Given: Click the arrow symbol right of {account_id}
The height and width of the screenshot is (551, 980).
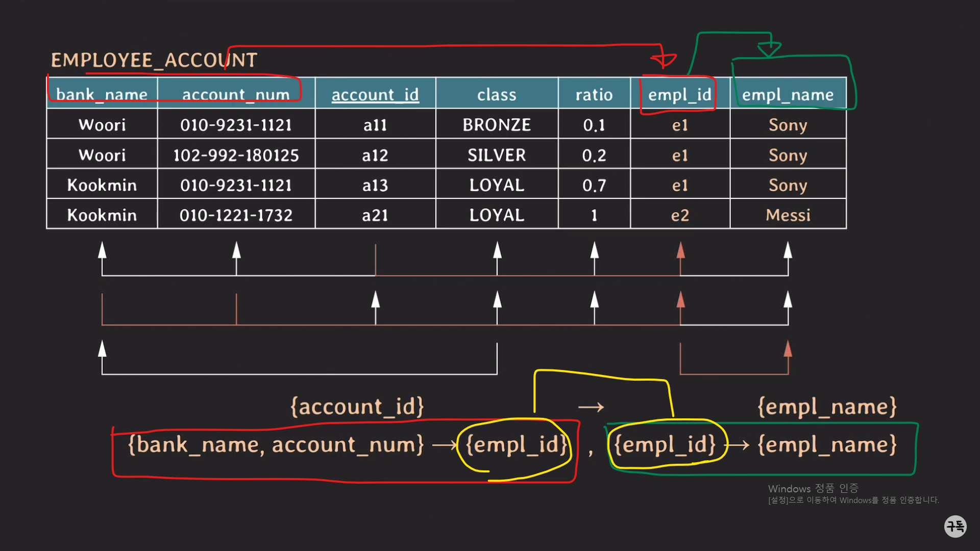Looking at the screenshot, I should (591, 407).
